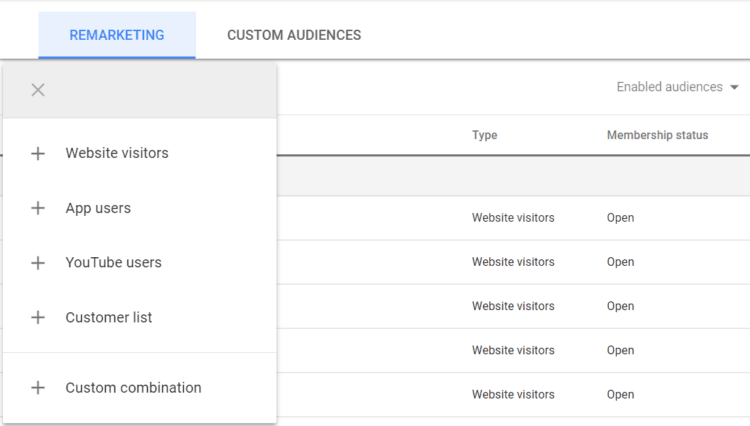
Task: Choose the Custom combination option
Action: coord(133,388)
